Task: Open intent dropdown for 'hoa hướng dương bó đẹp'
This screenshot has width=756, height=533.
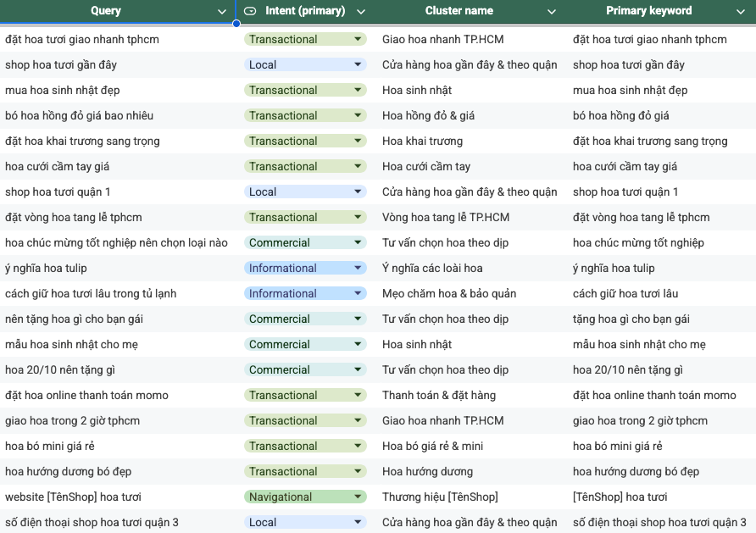Action: (358, 471)
